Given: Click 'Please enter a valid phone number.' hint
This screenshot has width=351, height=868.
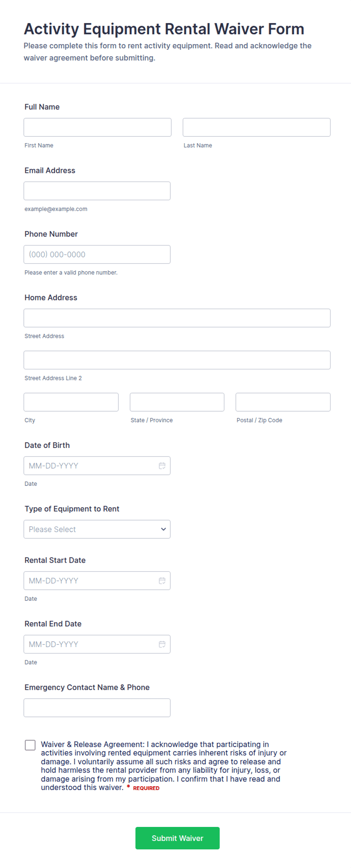Looking at the screenshot, I should click(x=71, y=272).
